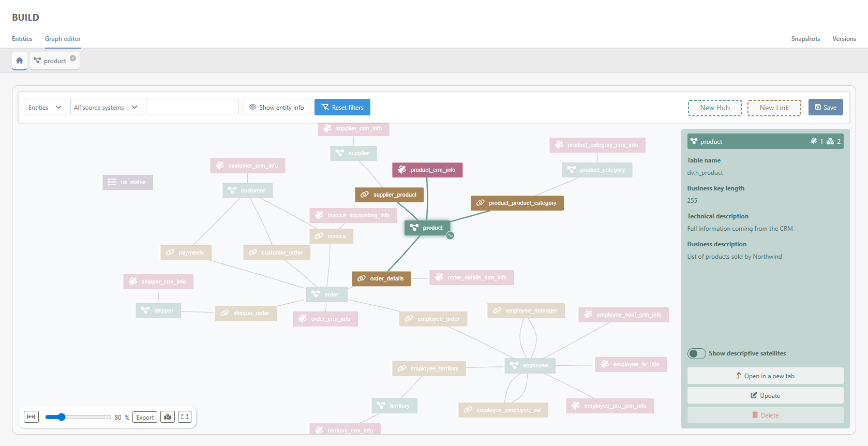
Task: Select the customer hub node
Action: [247, 190]
